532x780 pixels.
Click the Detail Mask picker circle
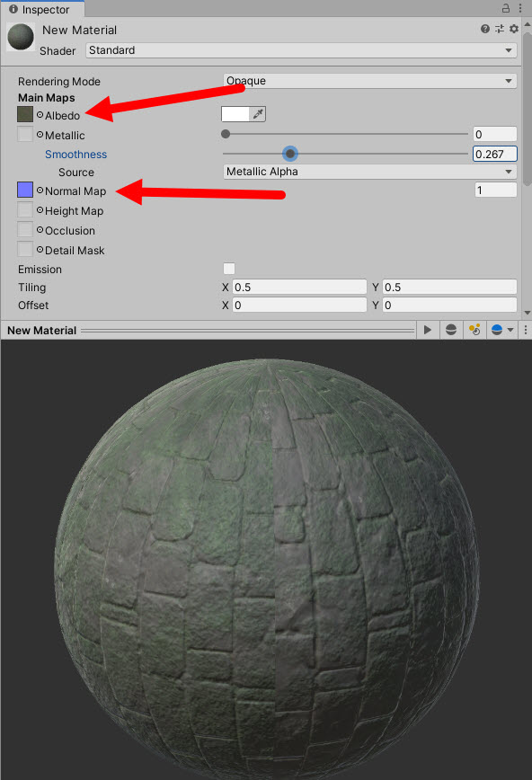point(40,250)
